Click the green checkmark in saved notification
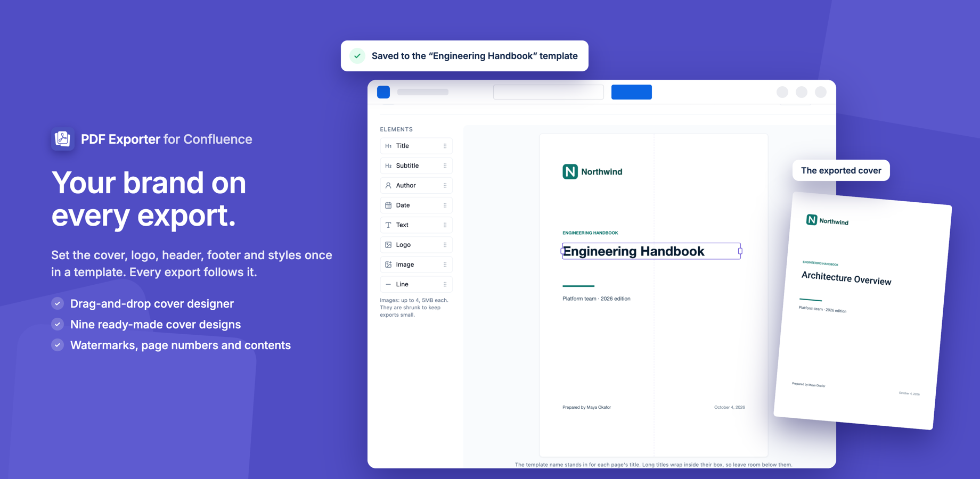The height and width of the screenshot is (479, 980). coord(357,56)
